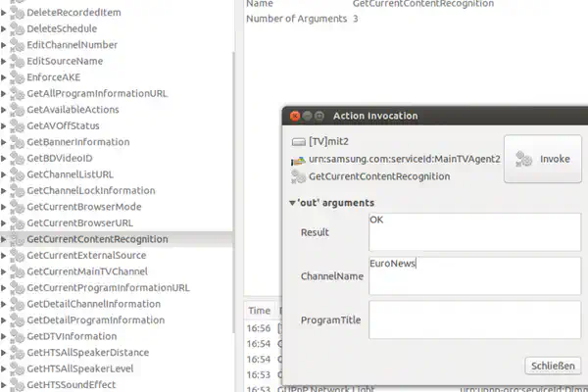This screenshot has height=392, width=588.
Task: Click the TV device icon beside [TV]mit2
Action: tap(299, 140)
